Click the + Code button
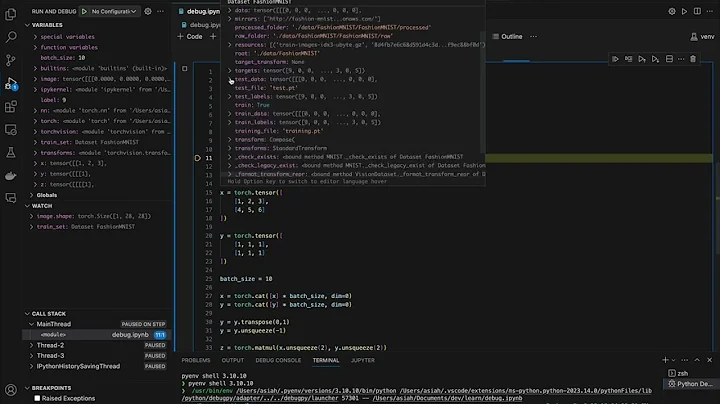 [x=190, y=36]
